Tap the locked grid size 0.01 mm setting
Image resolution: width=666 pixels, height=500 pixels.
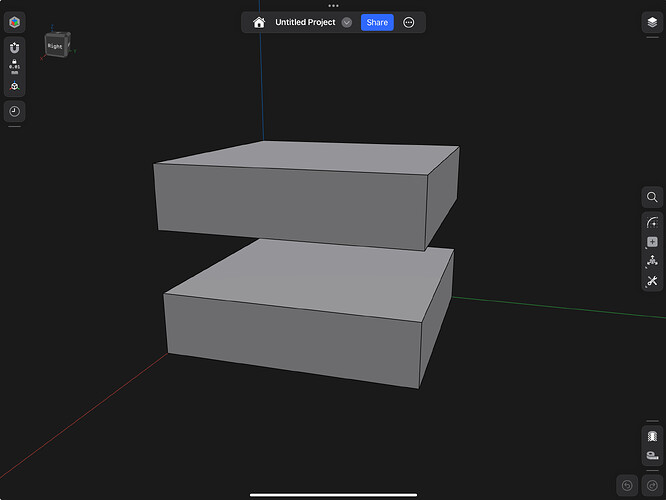[x=14, y=67]
